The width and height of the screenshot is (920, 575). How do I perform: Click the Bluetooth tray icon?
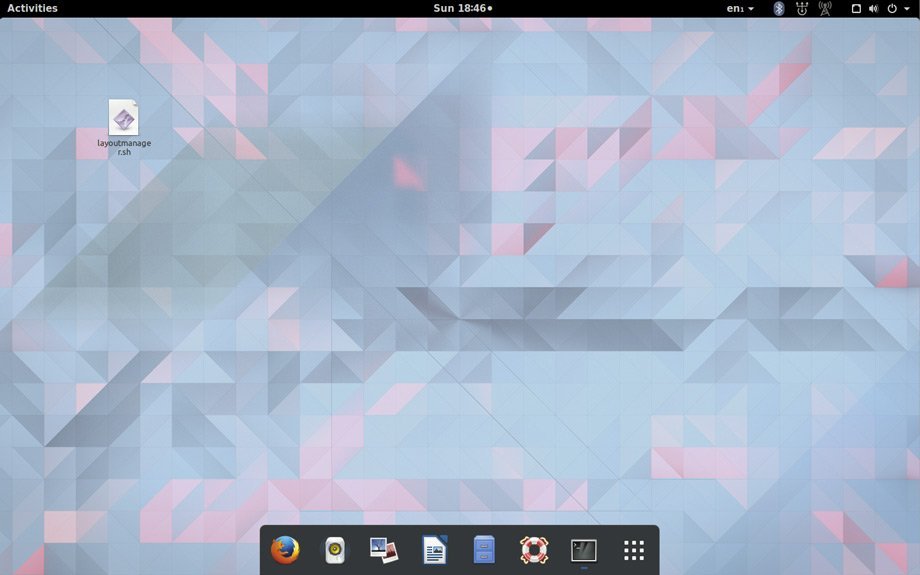click(779, 8)
